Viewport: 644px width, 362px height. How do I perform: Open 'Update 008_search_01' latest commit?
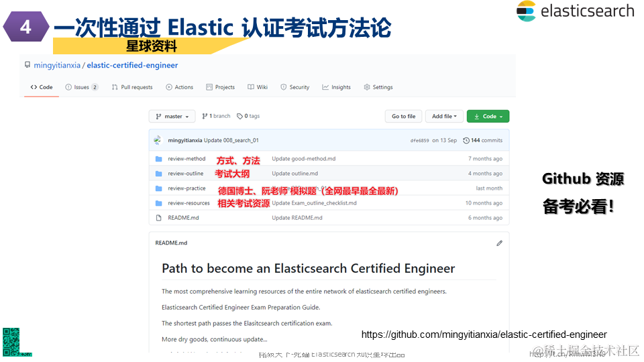pos(231,140)
